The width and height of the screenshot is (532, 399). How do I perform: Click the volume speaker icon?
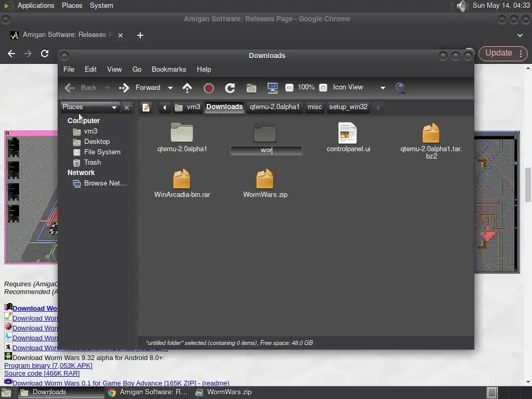[x=461, y=6]
